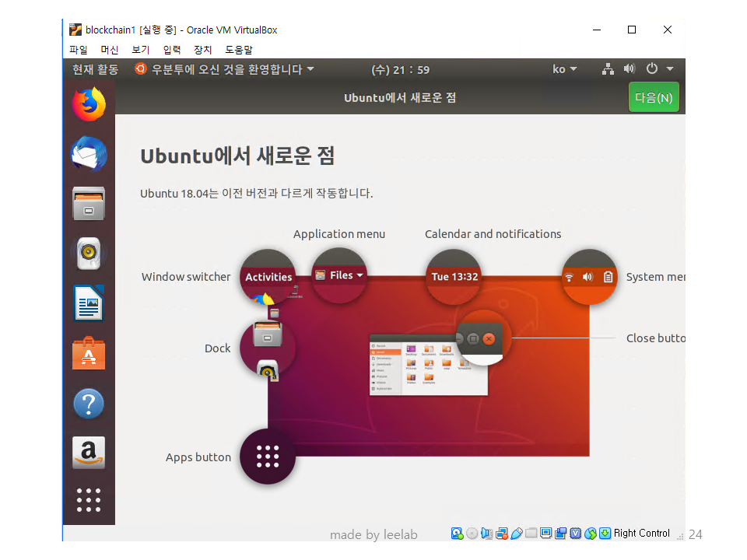747x560 pixels.
Task: Open the Files manager dock icon
Action: [x=89, y=204]
